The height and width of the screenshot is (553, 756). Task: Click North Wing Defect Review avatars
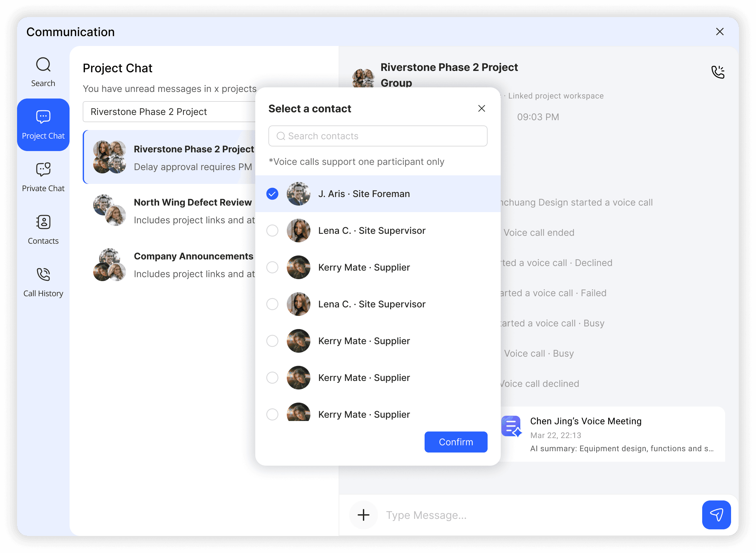point(109,210)
